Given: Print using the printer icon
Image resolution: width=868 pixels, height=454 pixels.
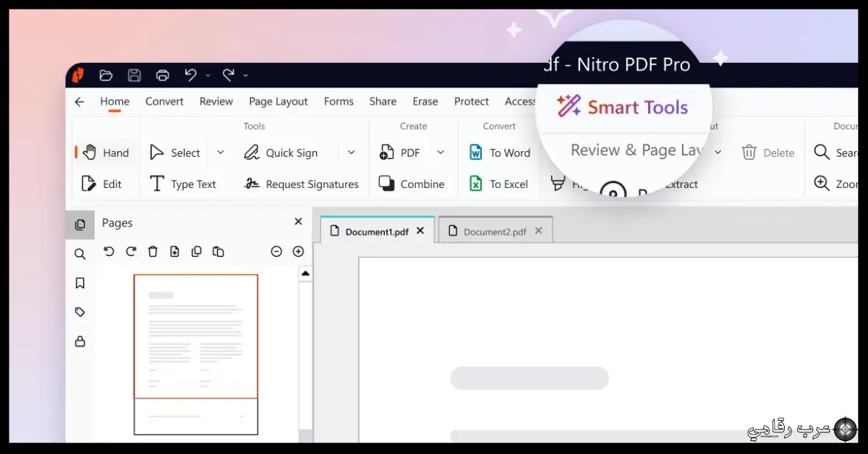Looking at the screenshot, I should (163, 75).
